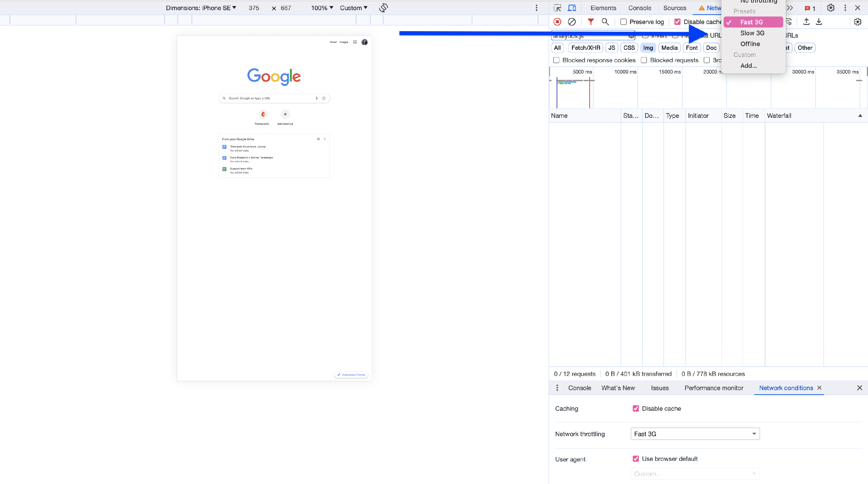Image resolution: width=868 pixels, height=484 pixels.
Task: Click the stop recording network log icon
Action: coord(557,22)
